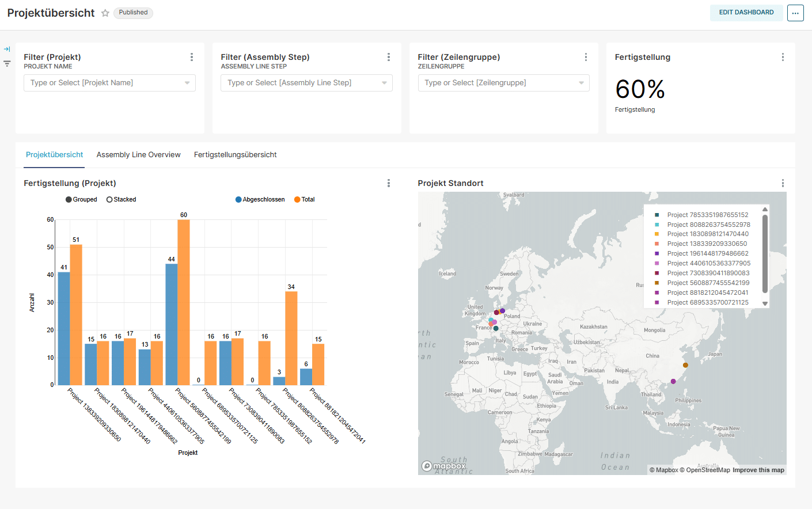Star the Projektübersicht dashboard as favorite

[x=105, y=13]
